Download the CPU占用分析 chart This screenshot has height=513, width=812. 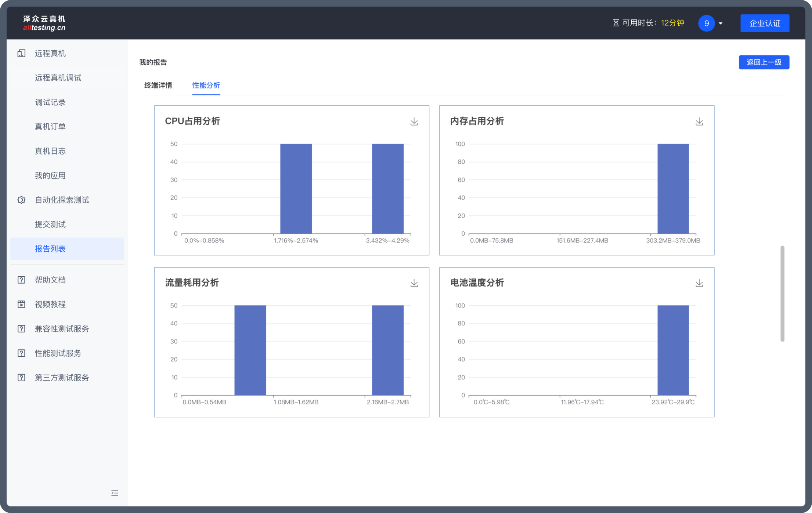[414, 121]
